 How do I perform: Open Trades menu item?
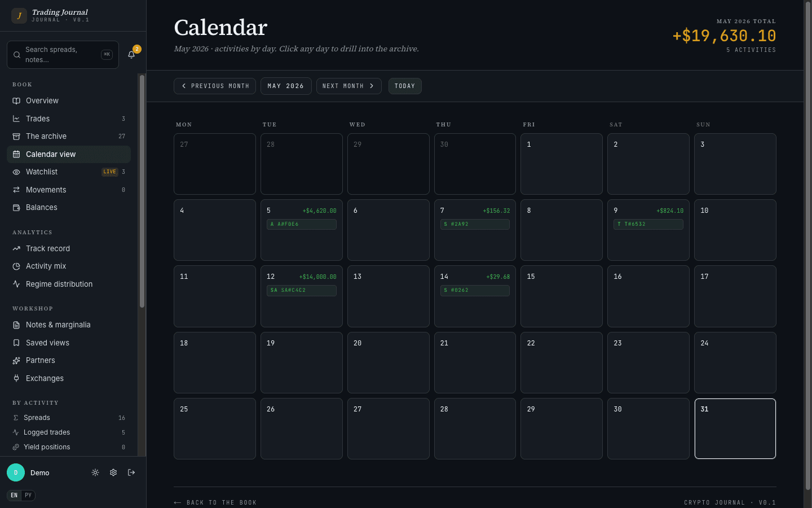pos(69,119)
